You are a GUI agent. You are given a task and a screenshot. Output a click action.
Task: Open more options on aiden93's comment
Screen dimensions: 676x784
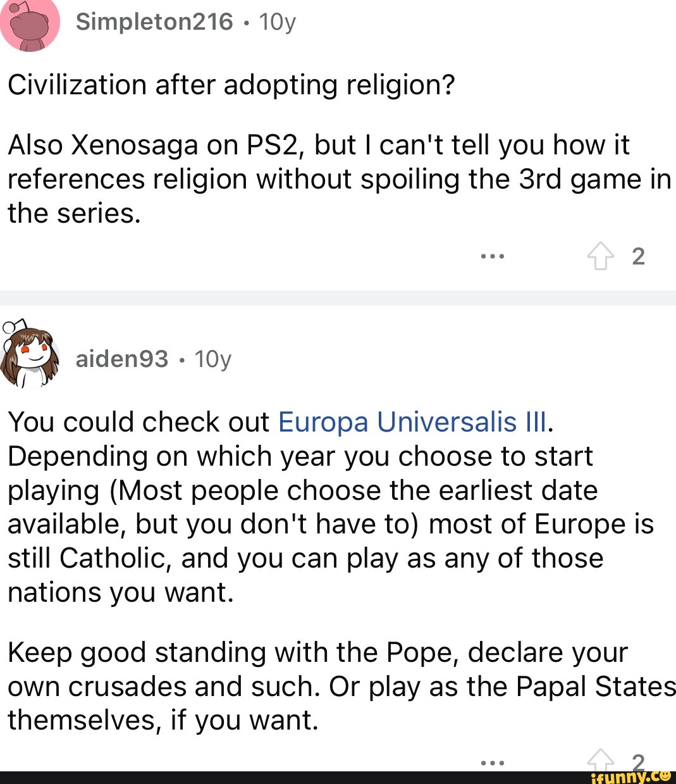click(x=492, y=762)
